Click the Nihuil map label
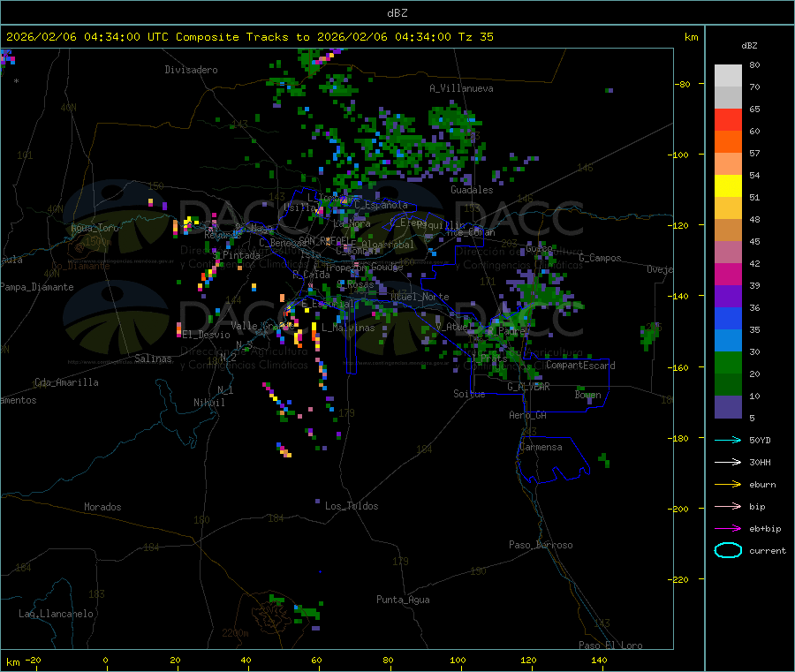The image size is (795, 672). click(208, 403)
